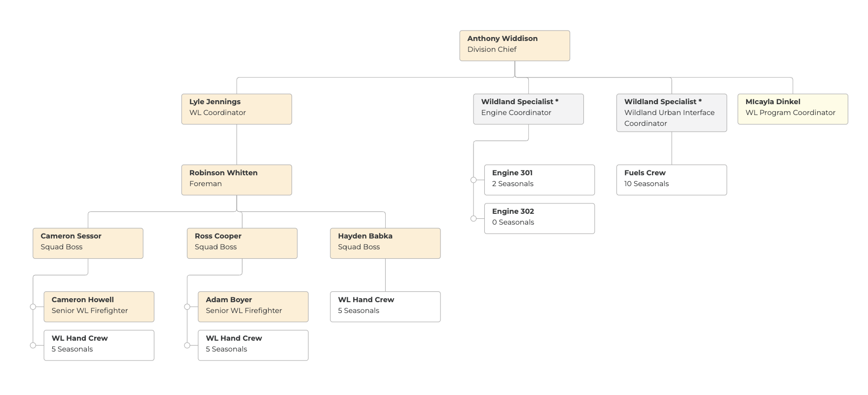
Task: Select the Hayden Babka Squad Boss box
Action: [385, 243]
